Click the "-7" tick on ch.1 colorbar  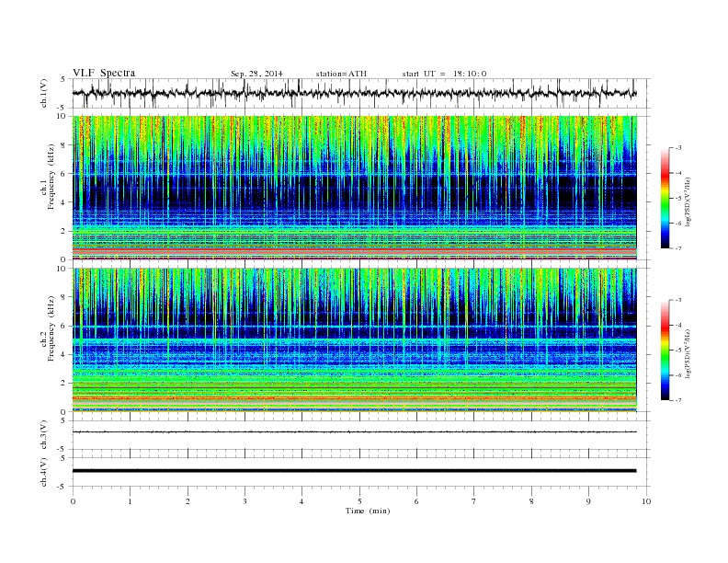(x=678, y=248)
